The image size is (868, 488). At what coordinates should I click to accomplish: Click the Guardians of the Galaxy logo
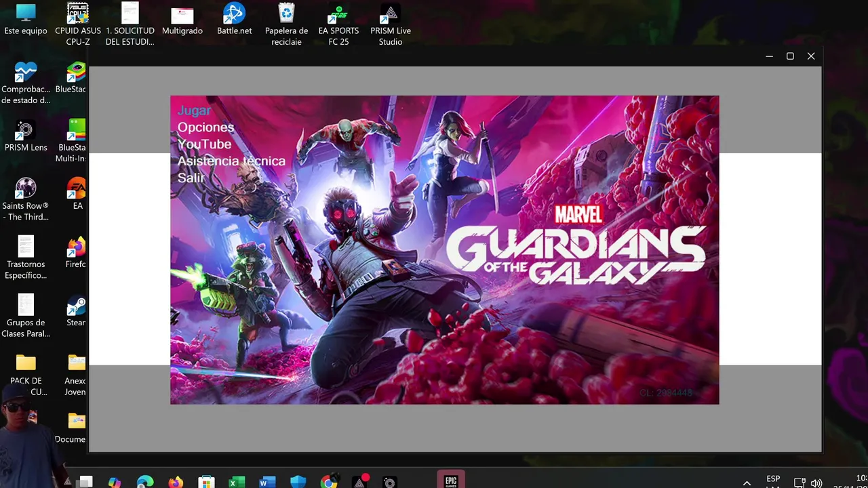tap(575, 245)
